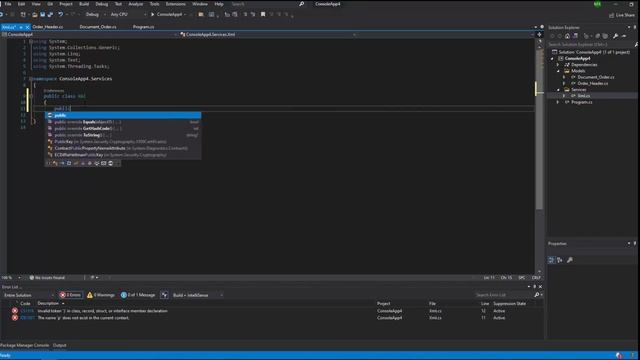This screenshot has width=640, height=360.
Task: Click the Open File toolbar icon
Action: (35, 14)
